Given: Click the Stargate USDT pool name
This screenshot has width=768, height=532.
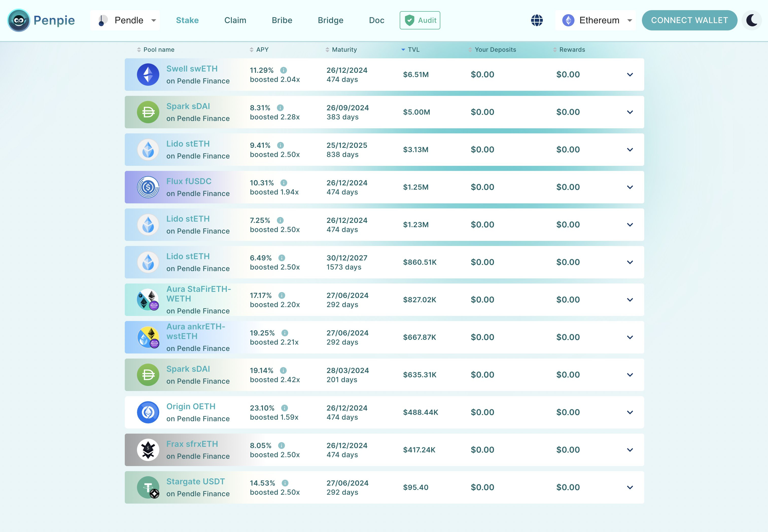Looking at the screenshot, I should pyautogui.click(x=196, y=482).
